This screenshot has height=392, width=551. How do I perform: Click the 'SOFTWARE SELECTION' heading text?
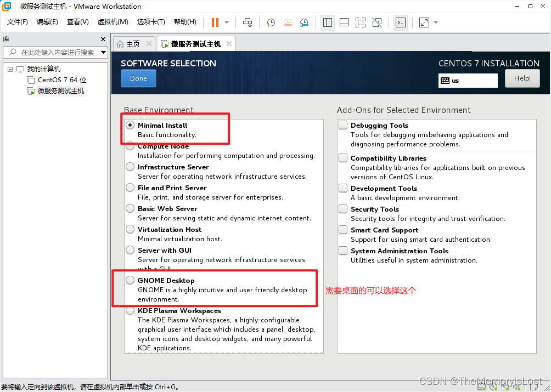[168, 64]
